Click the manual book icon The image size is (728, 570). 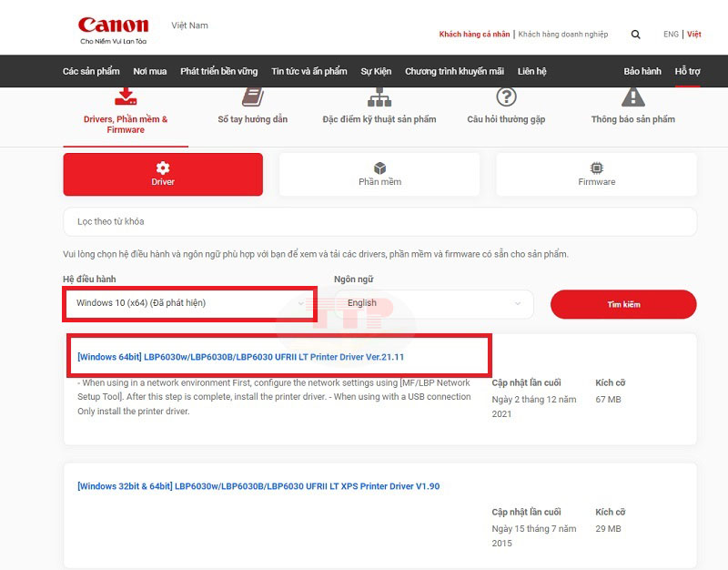pyautogui.click(x=253, y=97)
